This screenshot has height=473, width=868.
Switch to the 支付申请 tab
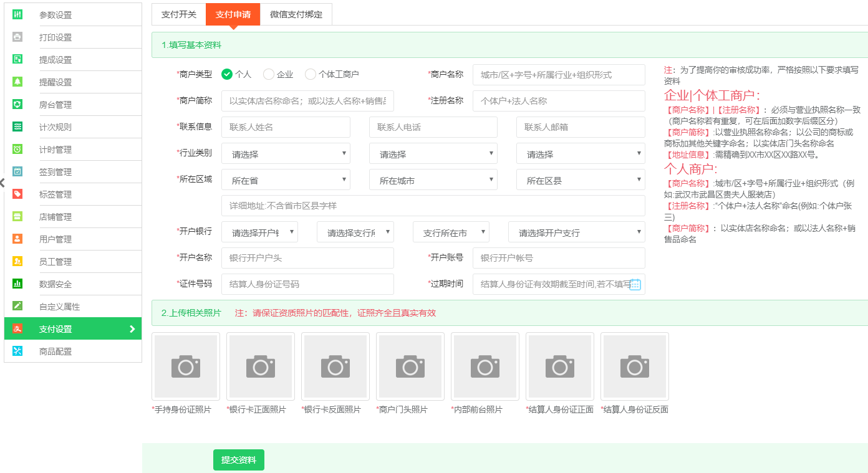click(233, 14)
